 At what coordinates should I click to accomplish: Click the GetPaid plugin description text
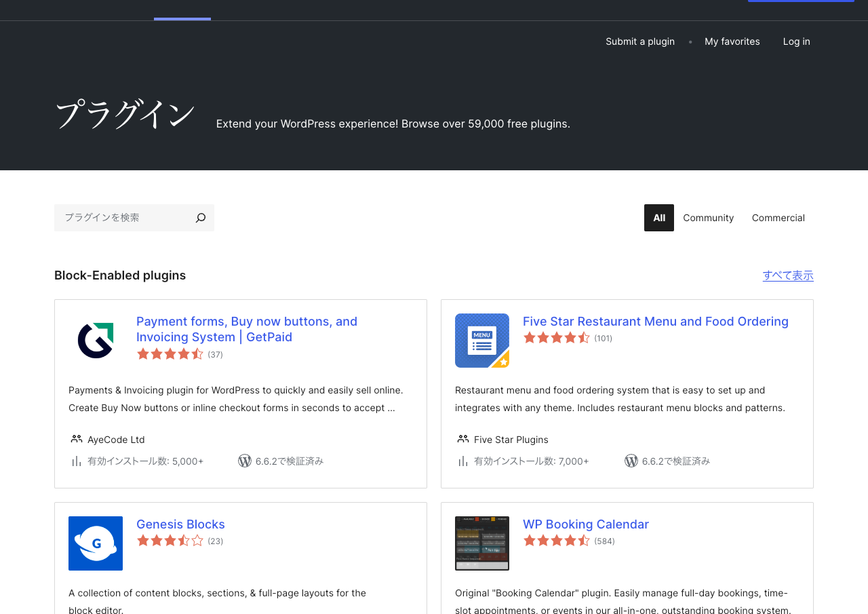pos(236,399)
